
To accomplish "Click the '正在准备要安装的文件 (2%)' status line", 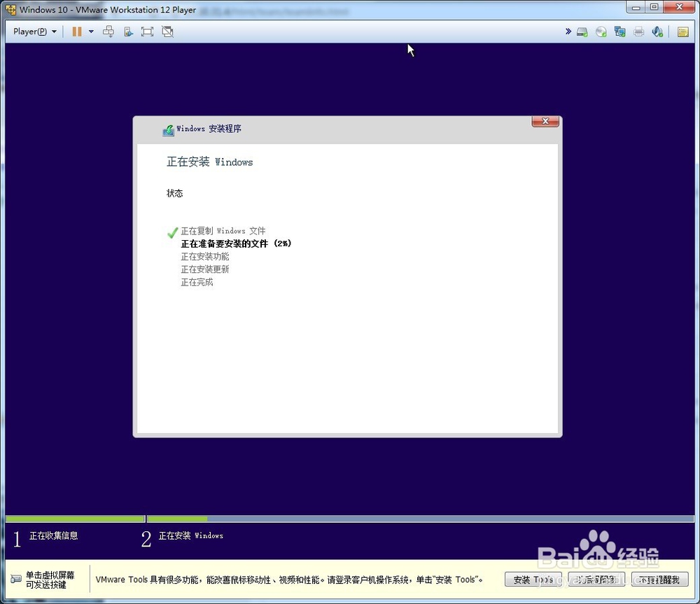I will click(236, 244).
